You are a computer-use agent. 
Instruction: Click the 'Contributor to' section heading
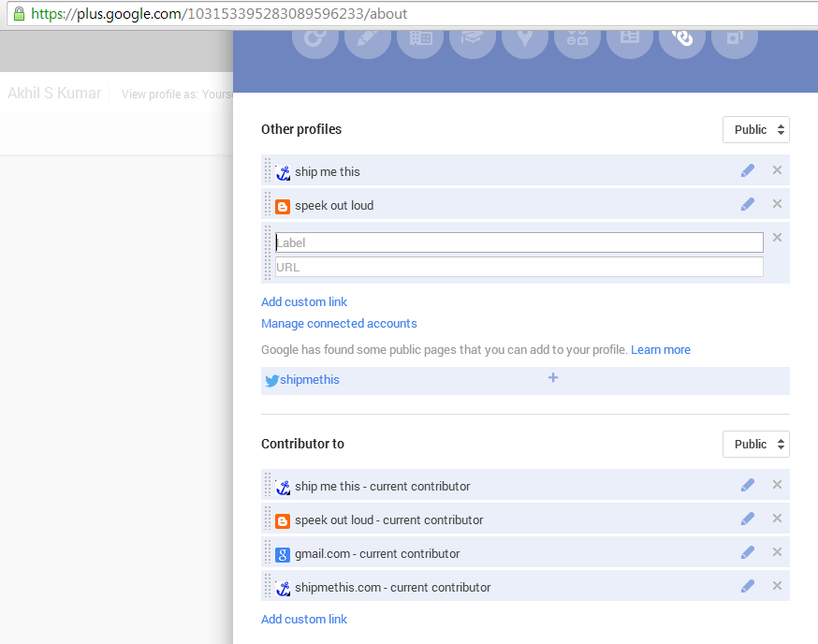pyautogui.click(x=302, y=444)
